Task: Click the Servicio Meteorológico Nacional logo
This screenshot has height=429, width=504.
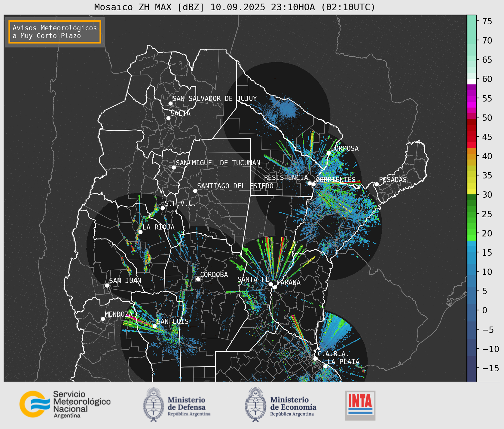Action: click(x=65, y=404)
